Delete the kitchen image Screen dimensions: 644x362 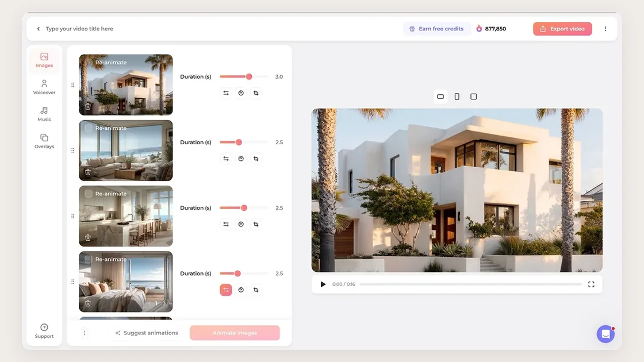pos(88,238)
